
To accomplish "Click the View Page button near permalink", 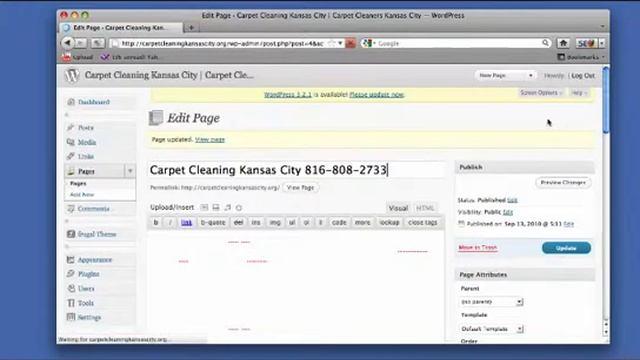I will tap(300, 188).
